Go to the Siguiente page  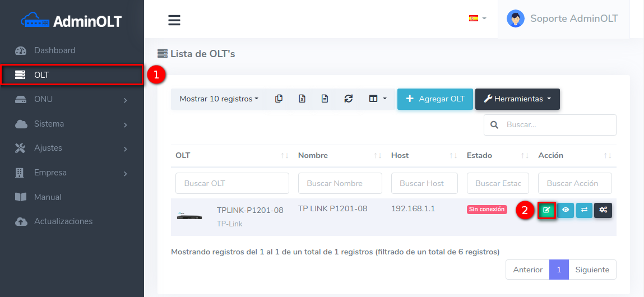(x=592, y=270)
